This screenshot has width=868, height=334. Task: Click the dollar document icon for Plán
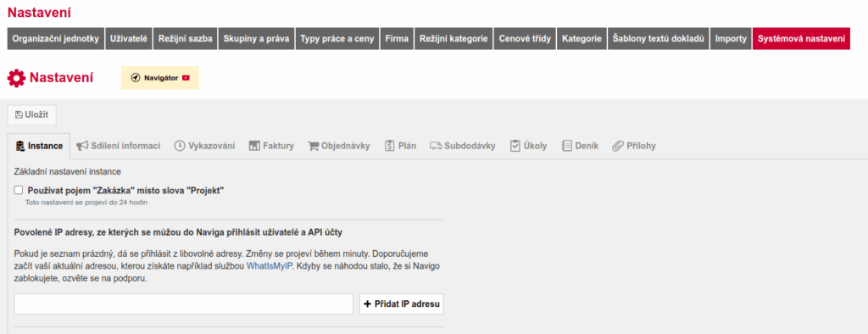[389, 146]
